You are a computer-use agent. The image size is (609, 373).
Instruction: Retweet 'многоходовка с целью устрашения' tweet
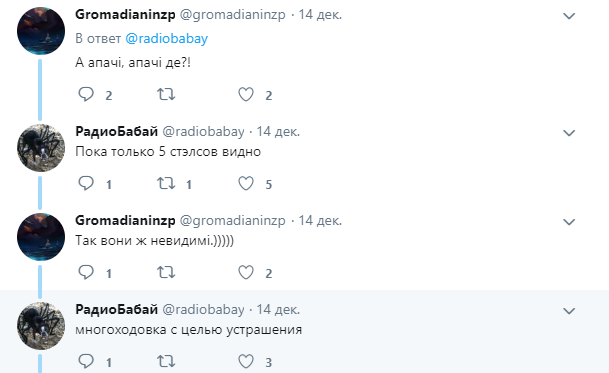pyautogui.click(x=166, y=361)
